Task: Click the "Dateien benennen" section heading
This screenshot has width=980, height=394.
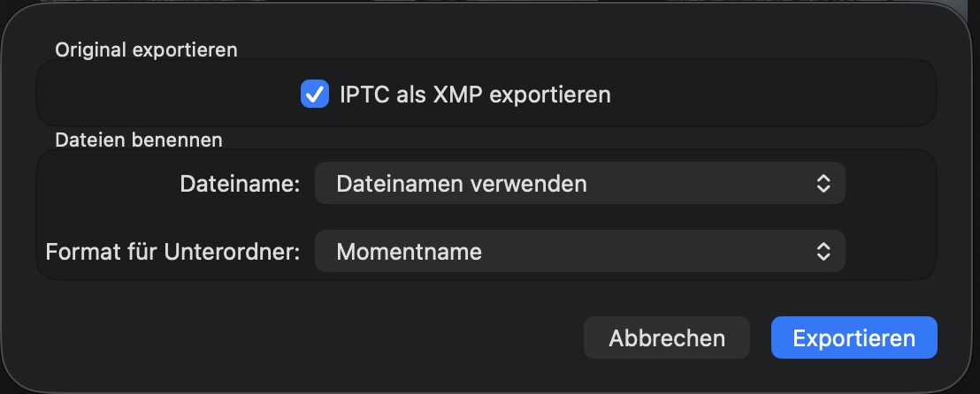Action: (139, 140)
